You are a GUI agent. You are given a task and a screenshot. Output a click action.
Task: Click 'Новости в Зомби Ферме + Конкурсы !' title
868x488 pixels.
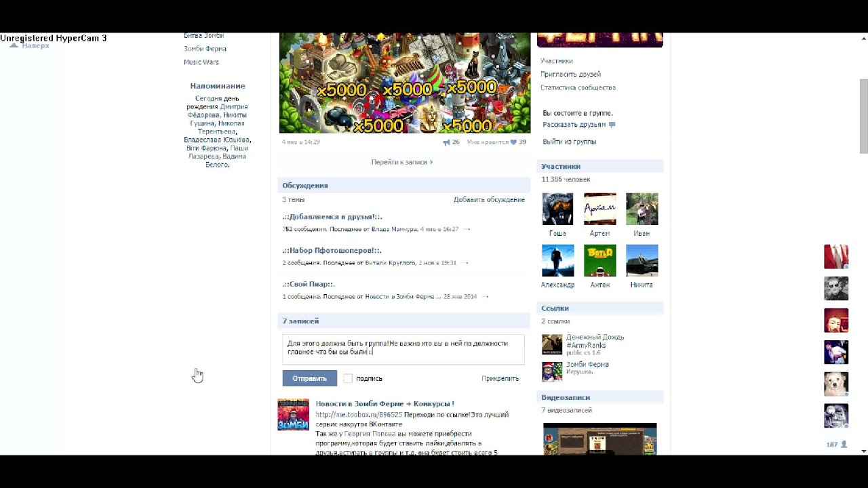[x=384, y=403]
